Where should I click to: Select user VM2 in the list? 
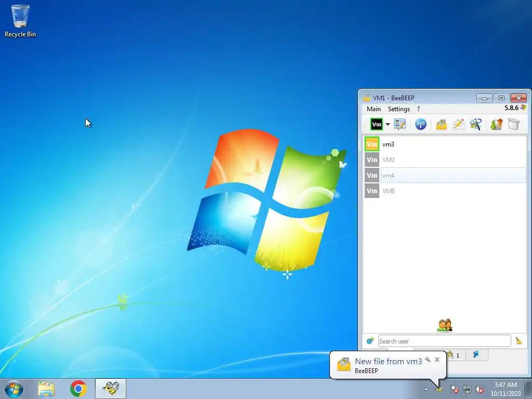pyautogui.click(x=445, y=160)
